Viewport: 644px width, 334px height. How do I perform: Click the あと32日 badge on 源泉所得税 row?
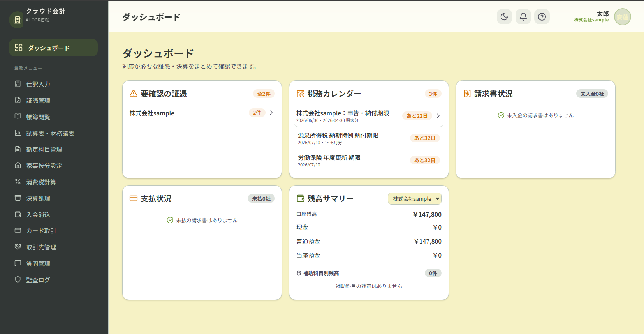[425, 138]
